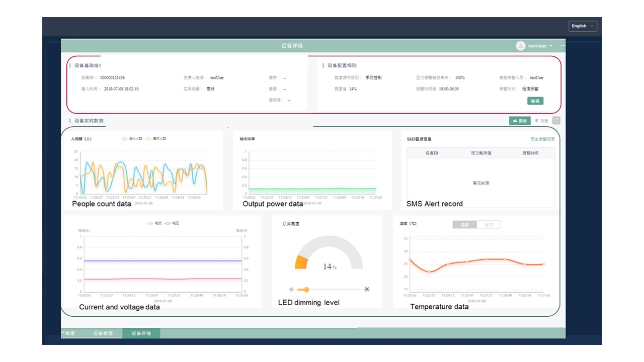
Task: Expand the testAdmin account dropdown menu
Action: [x=551, y=45]
